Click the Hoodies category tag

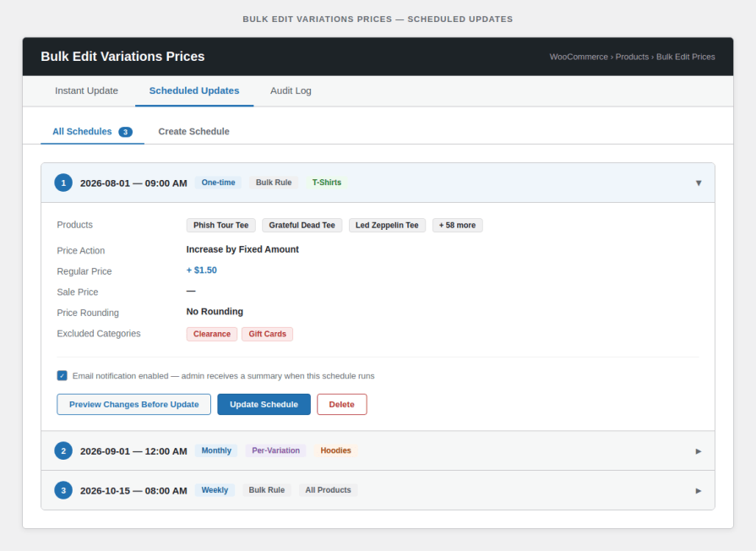[x=335, y=450]
